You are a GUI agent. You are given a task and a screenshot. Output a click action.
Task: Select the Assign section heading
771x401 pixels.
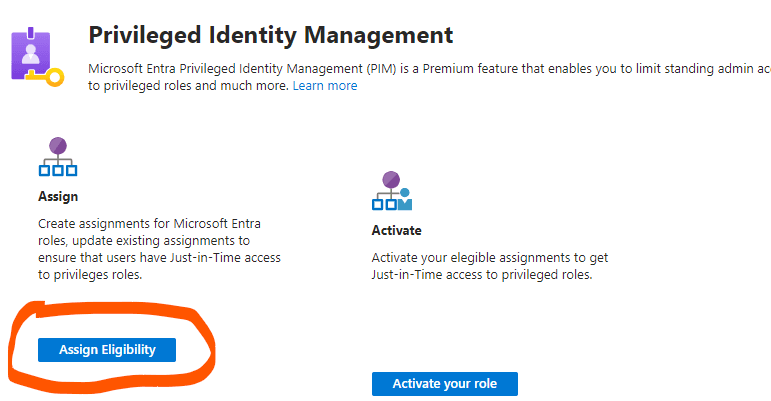click(x=58, y=197)
